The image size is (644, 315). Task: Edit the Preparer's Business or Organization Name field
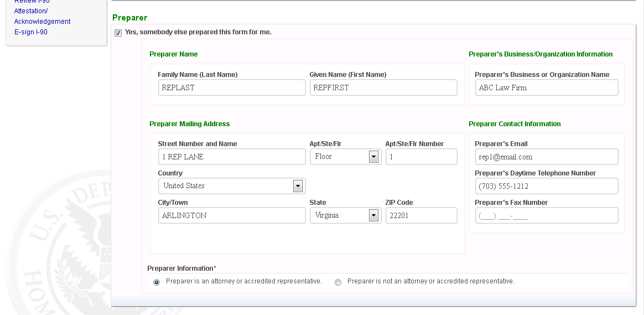click(546, 87)
